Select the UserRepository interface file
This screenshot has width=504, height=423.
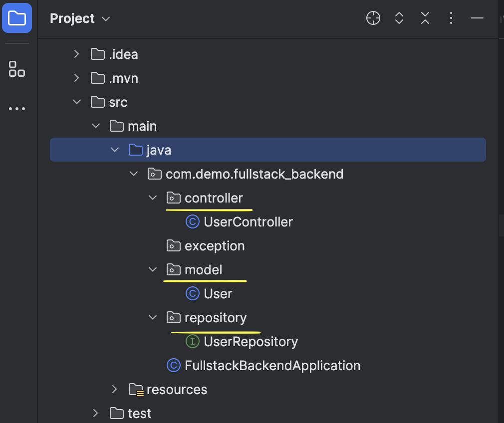(251, 342)
